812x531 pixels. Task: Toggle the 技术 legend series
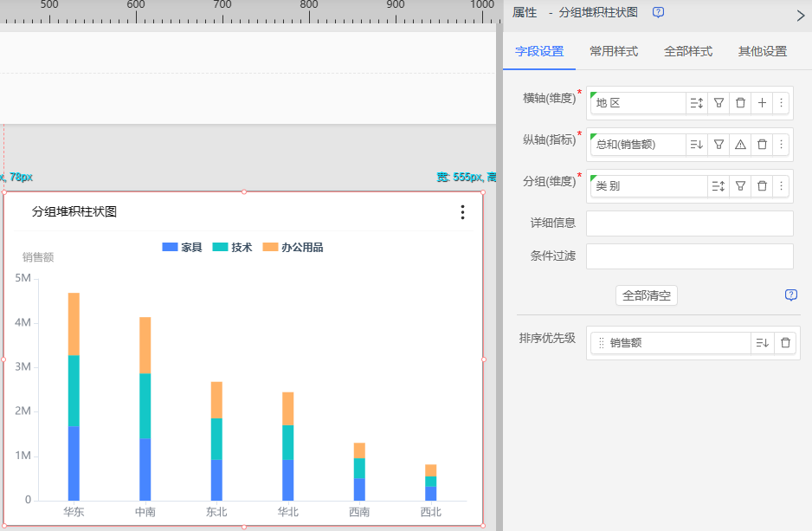pos(232,248)
